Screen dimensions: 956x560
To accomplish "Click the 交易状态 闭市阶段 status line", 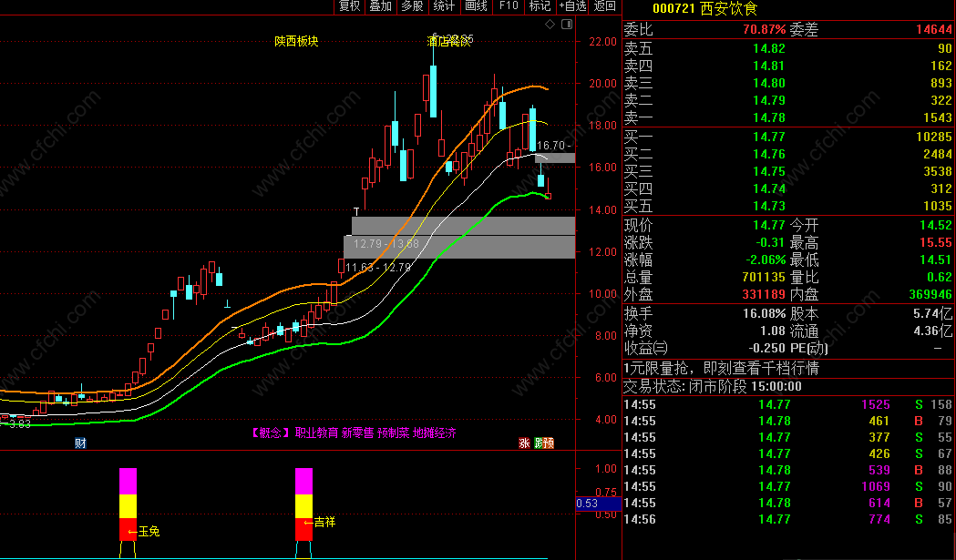I will (712, 386).
